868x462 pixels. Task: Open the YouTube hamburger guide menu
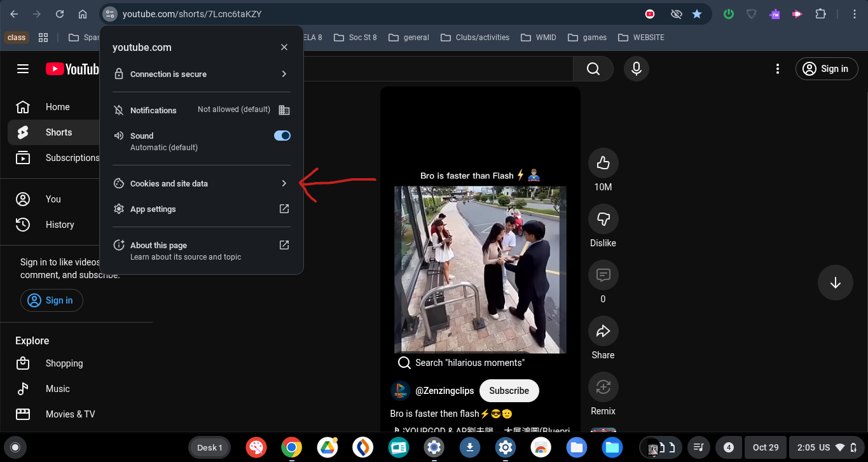coord(23,69)
